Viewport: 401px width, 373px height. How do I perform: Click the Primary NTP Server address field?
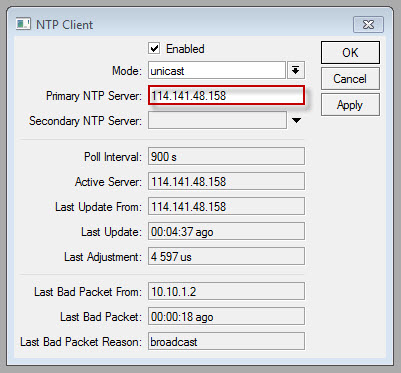pos(226,96)
